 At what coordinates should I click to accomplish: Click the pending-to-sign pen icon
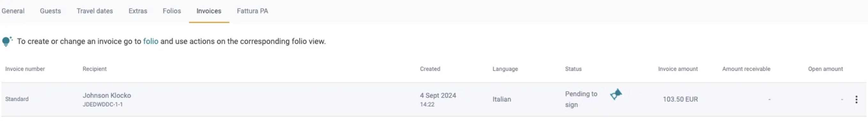click(616, 94)
